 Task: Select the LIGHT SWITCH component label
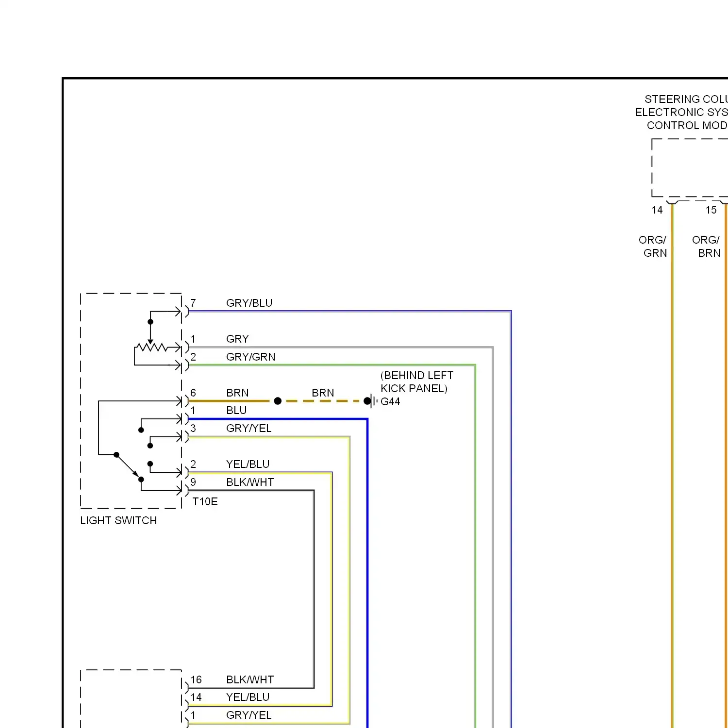click(x=118, y=520)
